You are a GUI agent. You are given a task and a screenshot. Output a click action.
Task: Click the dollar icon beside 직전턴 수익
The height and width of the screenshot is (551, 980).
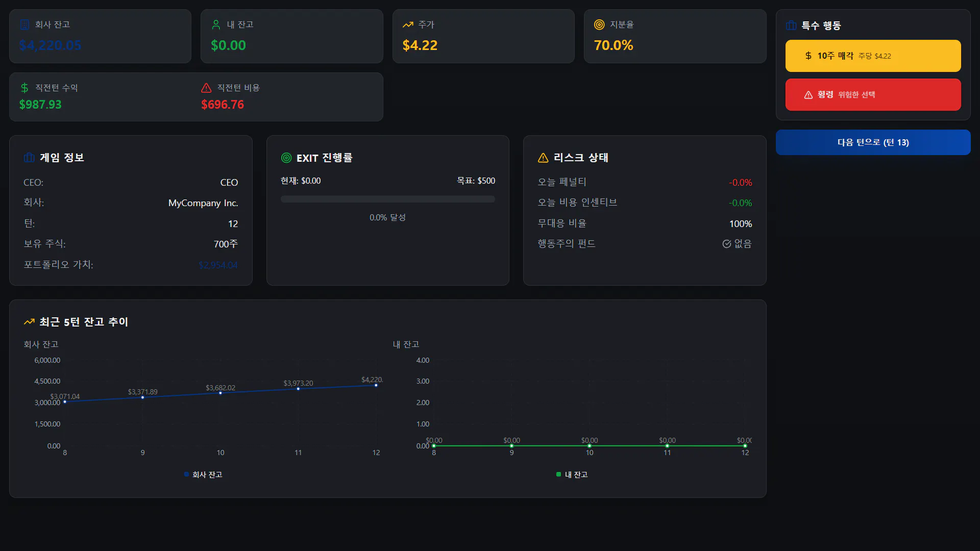(24, 88)
